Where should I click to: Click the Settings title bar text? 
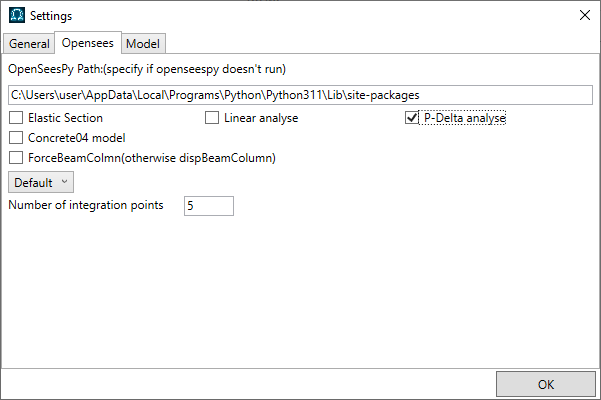point(51,16)
